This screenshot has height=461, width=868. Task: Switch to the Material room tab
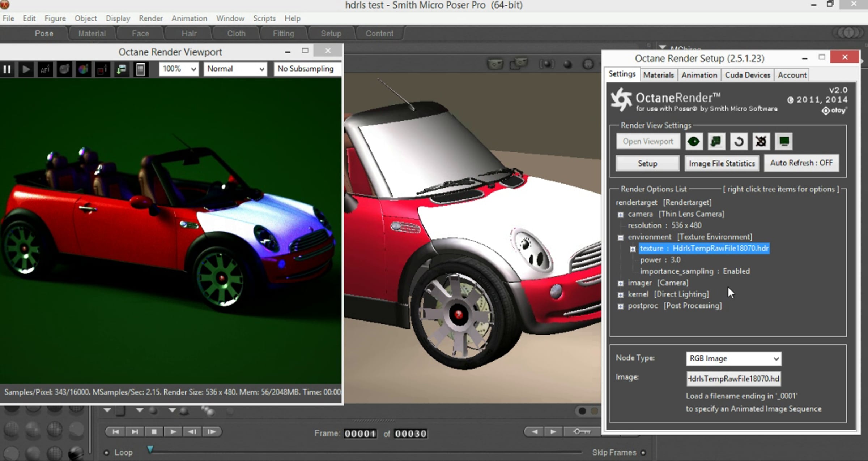pos(92,34)
